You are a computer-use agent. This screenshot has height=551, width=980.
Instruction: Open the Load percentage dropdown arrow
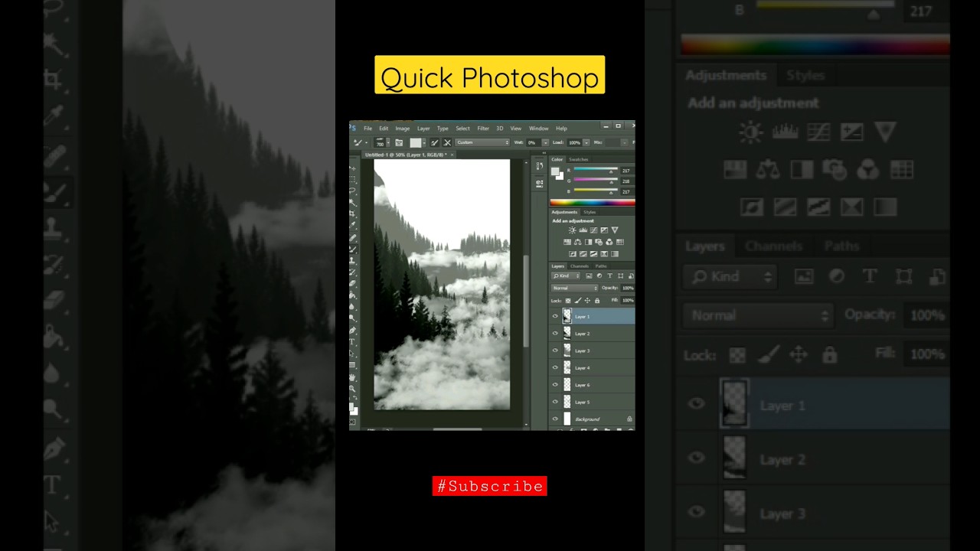pos(586,142)
